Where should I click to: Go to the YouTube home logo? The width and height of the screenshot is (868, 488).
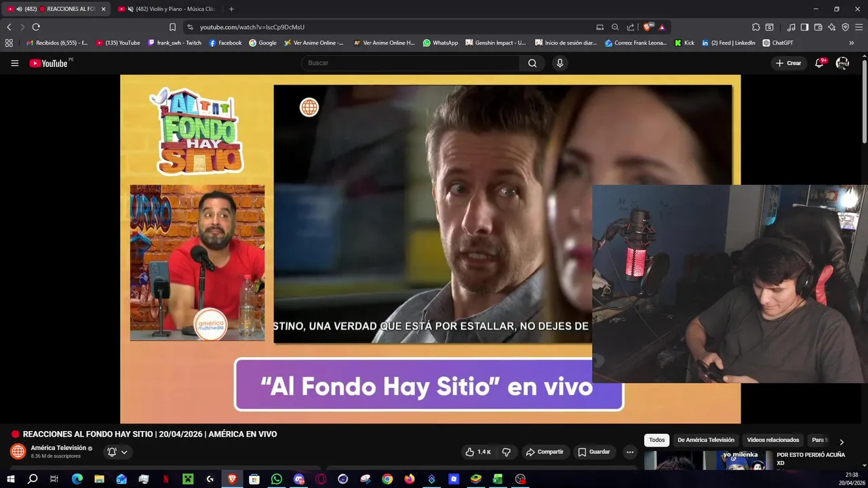49,63
